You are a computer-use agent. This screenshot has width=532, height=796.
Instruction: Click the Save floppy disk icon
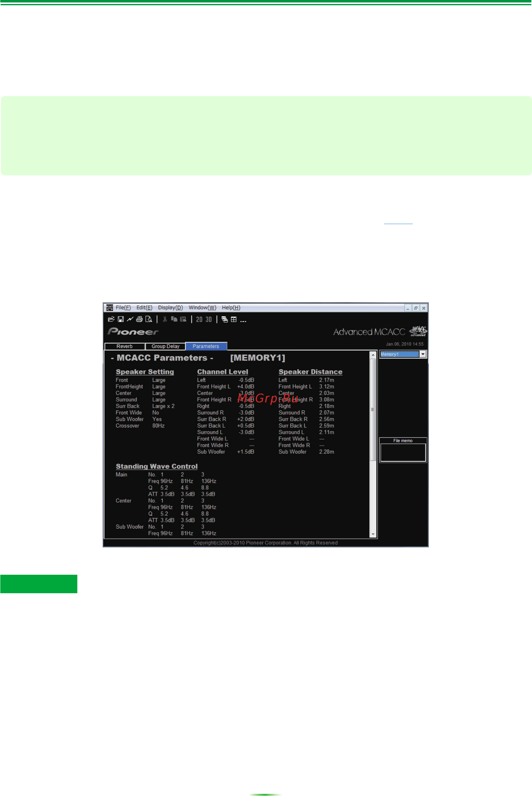[120, 319]
